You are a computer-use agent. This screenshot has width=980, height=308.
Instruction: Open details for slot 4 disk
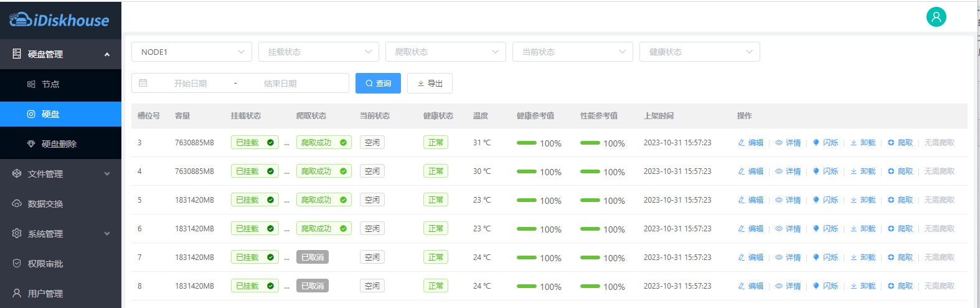[x=788, y=171]
